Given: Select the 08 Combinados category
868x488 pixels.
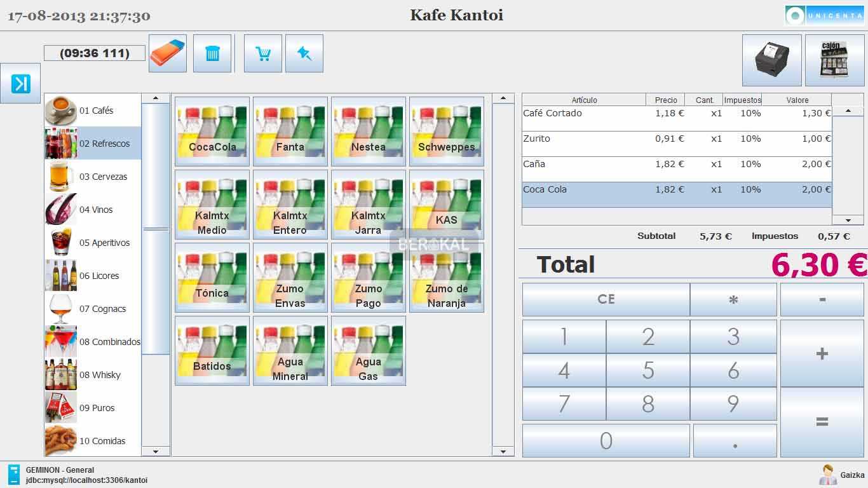Looking at the screenshot, I should point(93,342).
